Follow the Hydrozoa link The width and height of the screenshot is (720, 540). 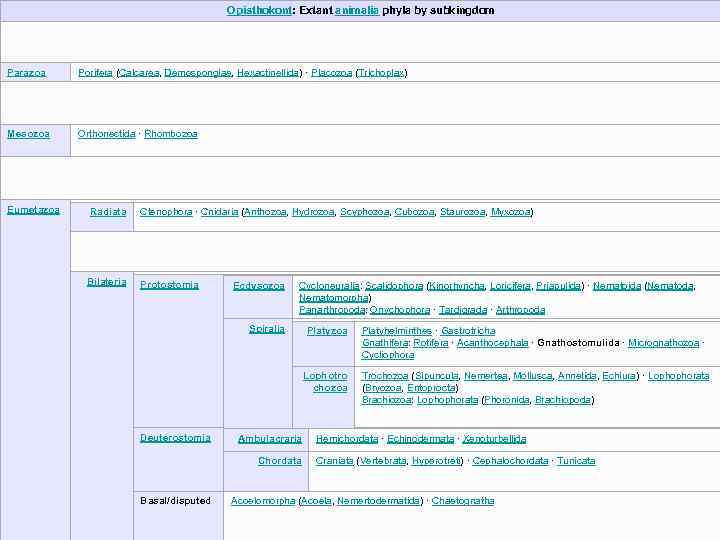coord(313,212)
